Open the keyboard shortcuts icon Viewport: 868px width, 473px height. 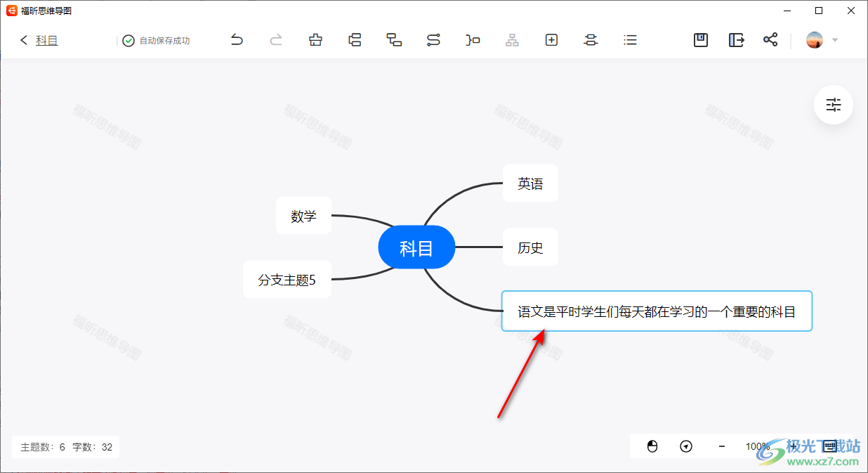(829, 446)
